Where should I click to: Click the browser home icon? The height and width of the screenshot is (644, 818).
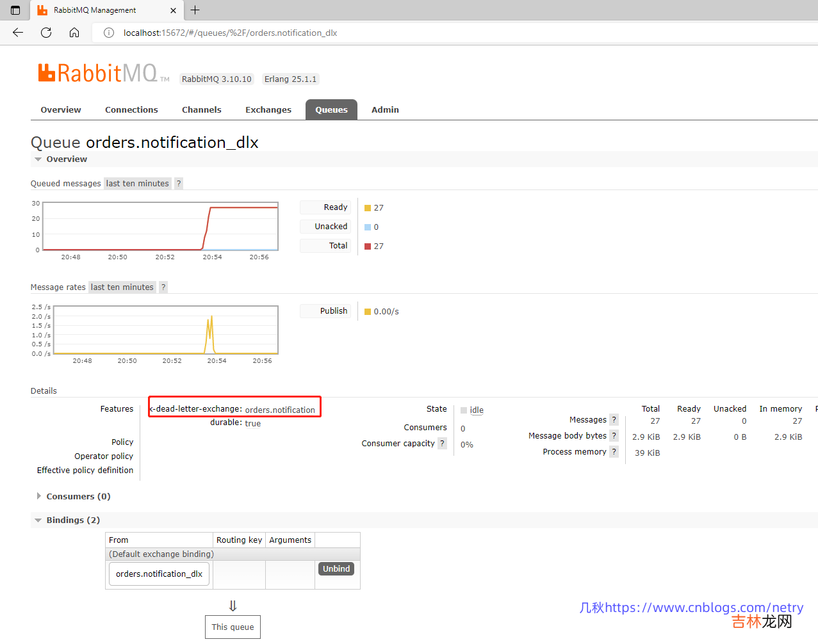click(74, 33)
